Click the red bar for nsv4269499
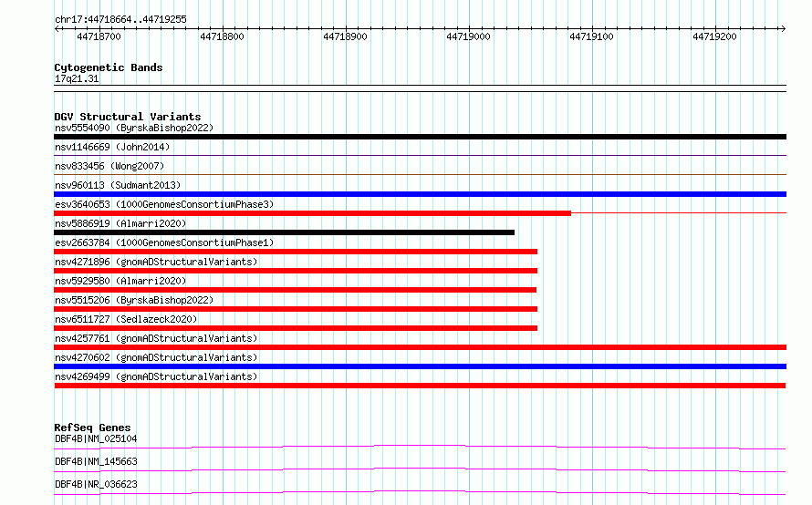 coord(420,386)
